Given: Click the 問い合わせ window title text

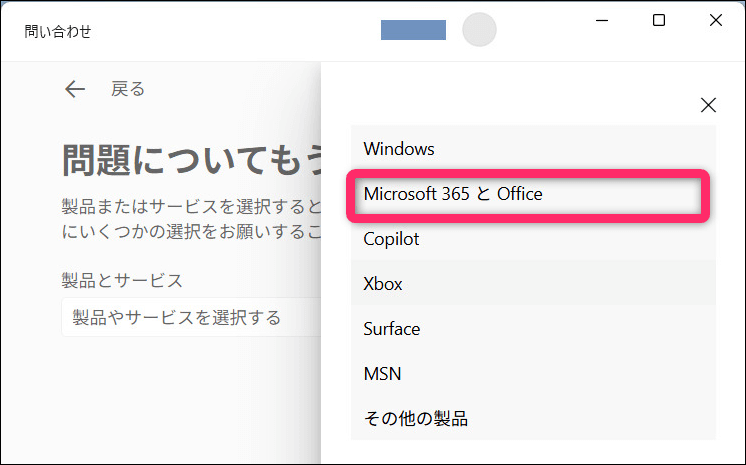Looking at the screenshot, I should [58, 31].
